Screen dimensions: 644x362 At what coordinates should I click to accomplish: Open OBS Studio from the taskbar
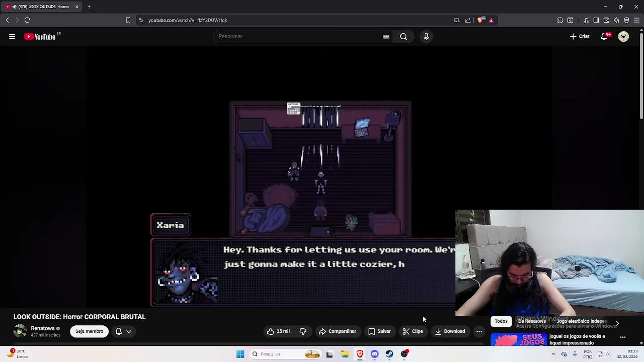point(404,354)
